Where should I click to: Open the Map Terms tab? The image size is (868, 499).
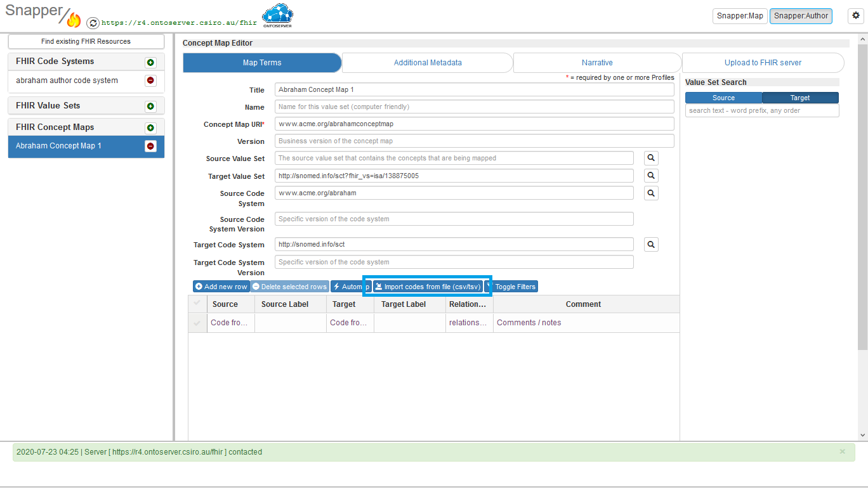(x=262, y=63)
